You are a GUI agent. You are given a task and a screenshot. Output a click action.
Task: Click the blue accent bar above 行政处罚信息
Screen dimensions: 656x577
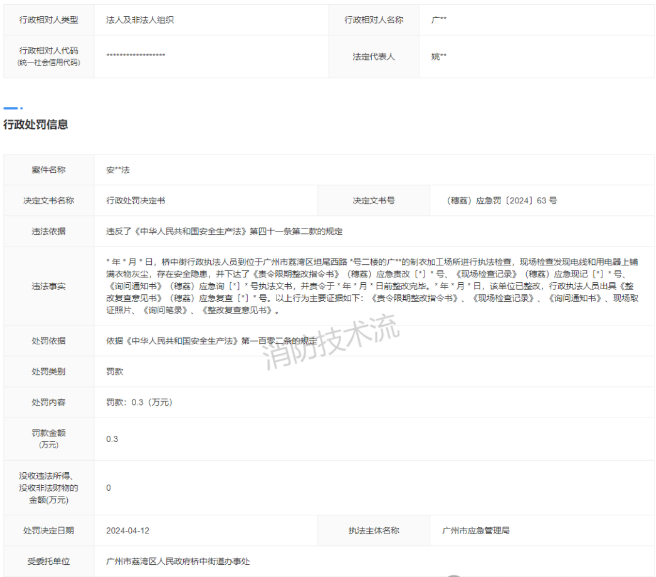(x=10, y=107)
